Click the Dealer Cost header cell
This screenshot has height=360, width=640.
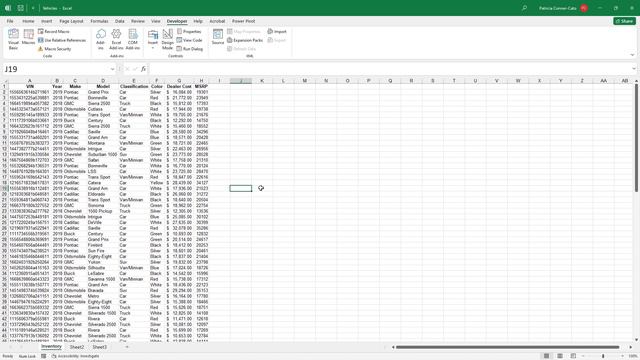[179, 87]
